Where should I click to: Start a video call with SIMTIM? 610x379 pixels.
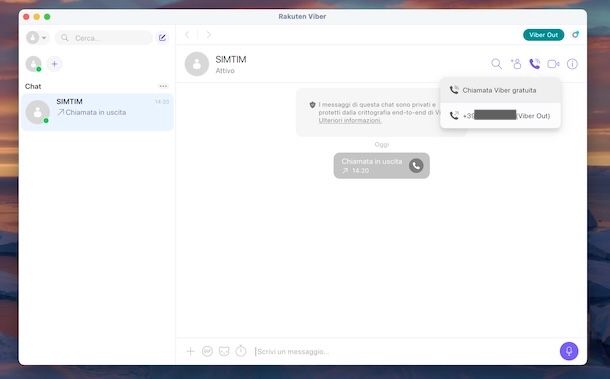pyautogui.click(x=553, y=64)
